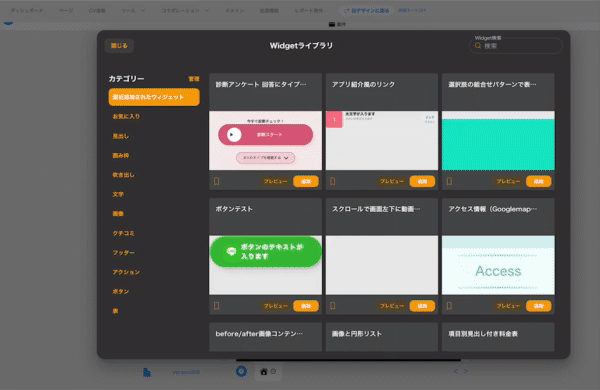The image size is (600, 390).
Task: Preview the アクセス情報 Googlemap widget
Action: tap(508, 306)
